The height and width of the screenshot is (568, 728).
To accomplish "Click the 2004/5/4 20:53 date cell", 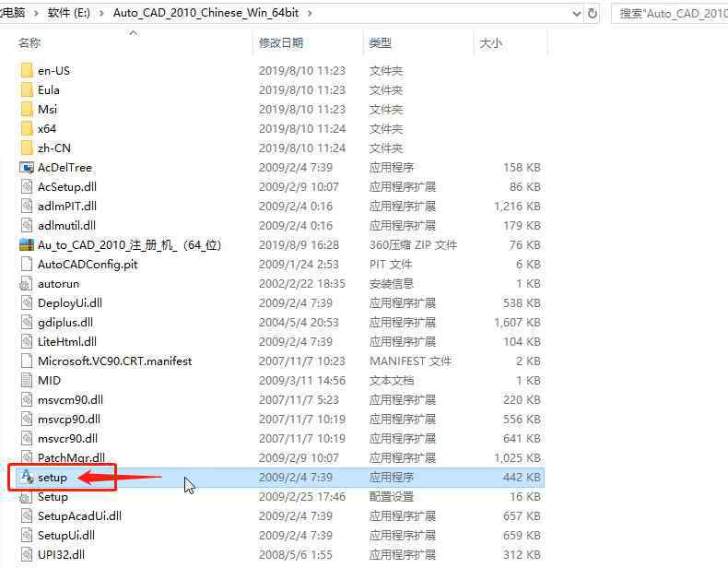I will click(299, 323).
